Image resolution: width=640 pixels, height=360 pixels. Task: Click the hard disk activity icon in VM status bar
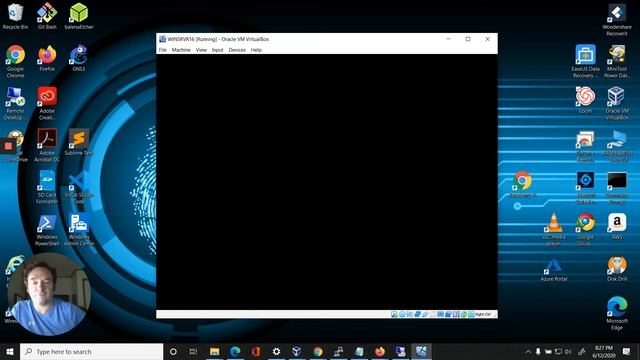point(394,314)
